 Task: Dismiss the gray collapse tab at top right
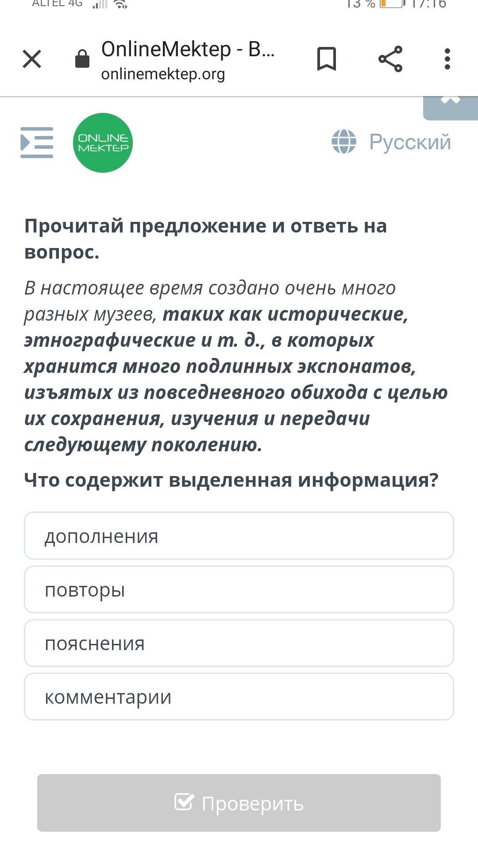451,108
